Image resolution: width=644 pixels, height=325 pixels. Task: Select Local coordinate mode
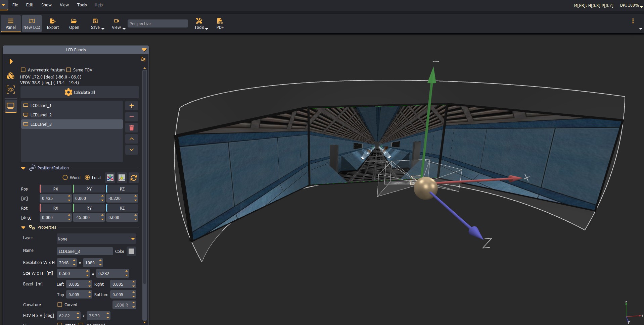(87, 177)
